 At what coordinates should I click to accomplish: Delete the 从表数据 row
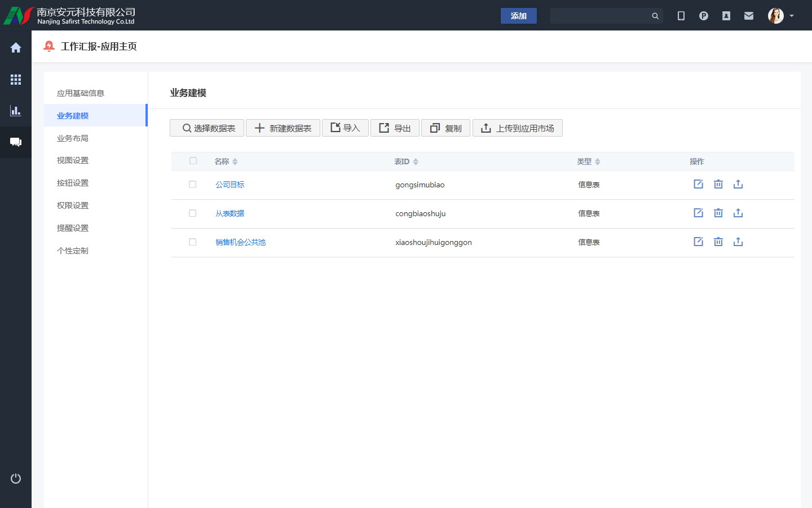click(x=718, y=213)
